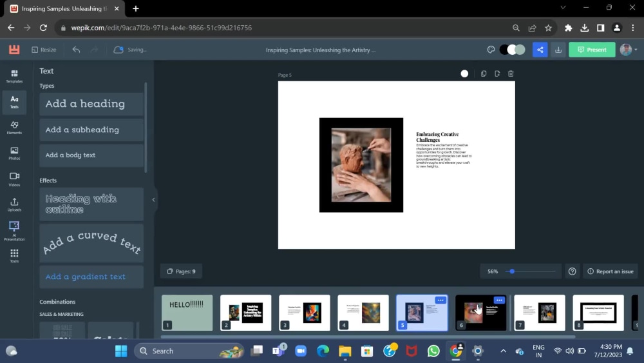Click the Wepik home logo
Viewport: 644px width, 363px height.
tap(14, 50)
